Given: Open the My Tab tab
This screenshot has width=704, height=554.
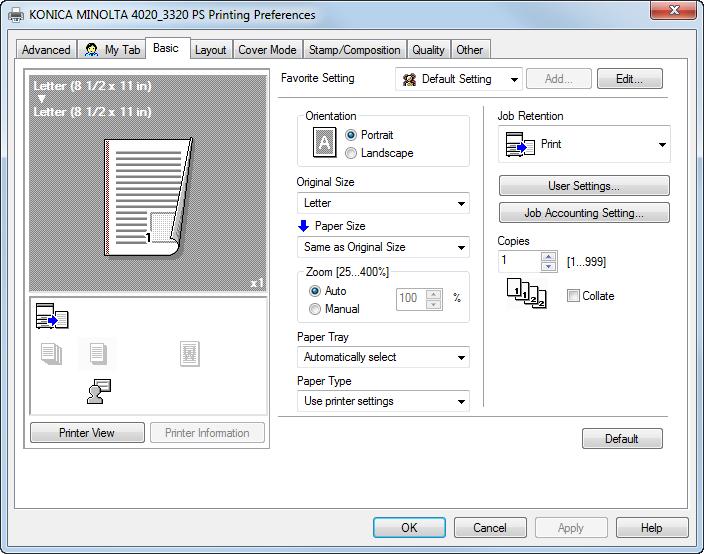Looking at the screenshot, I should [x=112, y=50].
